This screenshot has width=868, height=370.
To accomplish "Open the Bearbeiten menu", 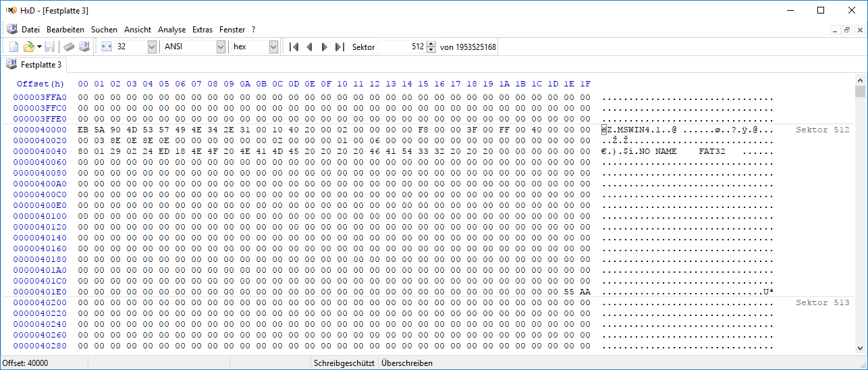I will click(65, 30).
